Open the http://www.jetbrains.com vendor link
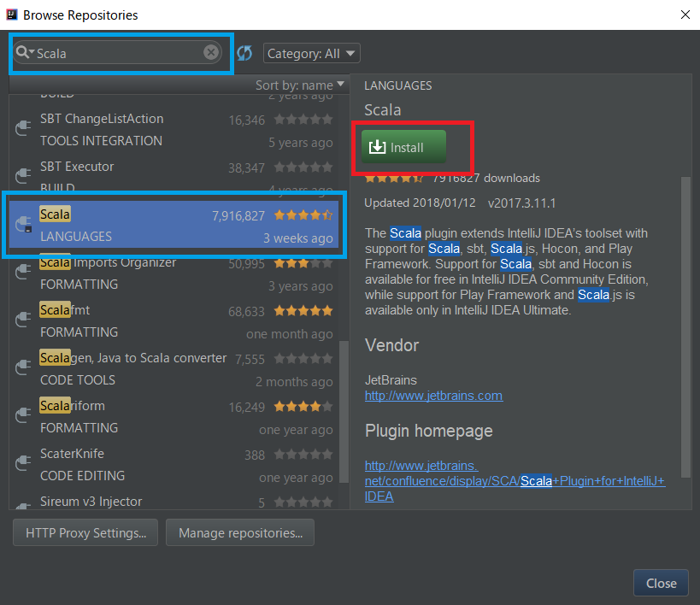Screen dimensions: 700x605 pyautogui.click(x=433, y=396)
